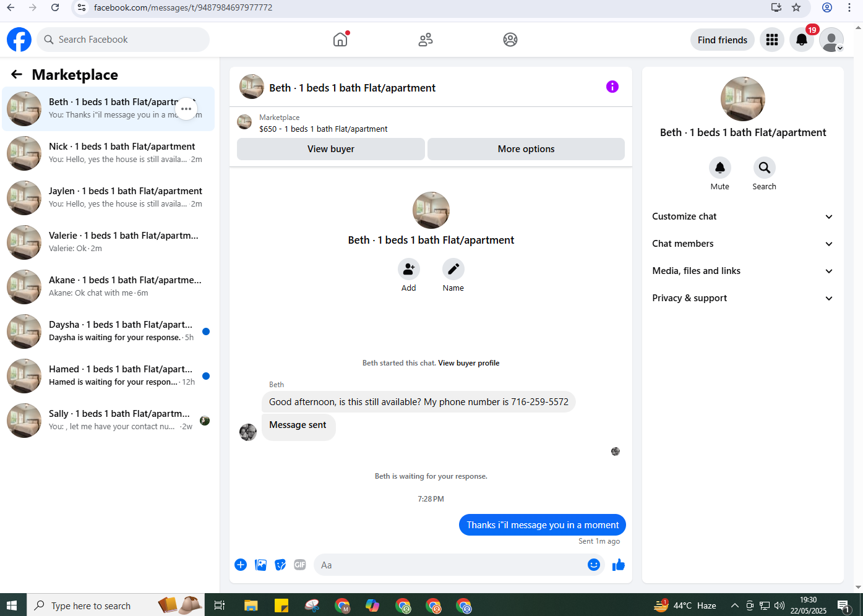863x616 pixels.
Task: Open the taskbar weather widget showing 44°C Haze
Action: click(685, 605)
